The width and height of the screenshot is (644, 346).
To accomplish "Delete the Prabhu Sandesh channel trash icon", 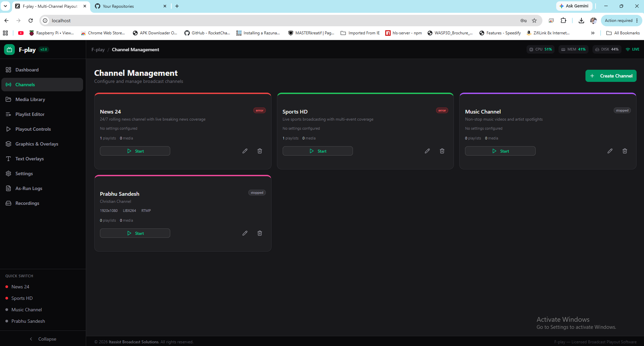I will [260, 233].
